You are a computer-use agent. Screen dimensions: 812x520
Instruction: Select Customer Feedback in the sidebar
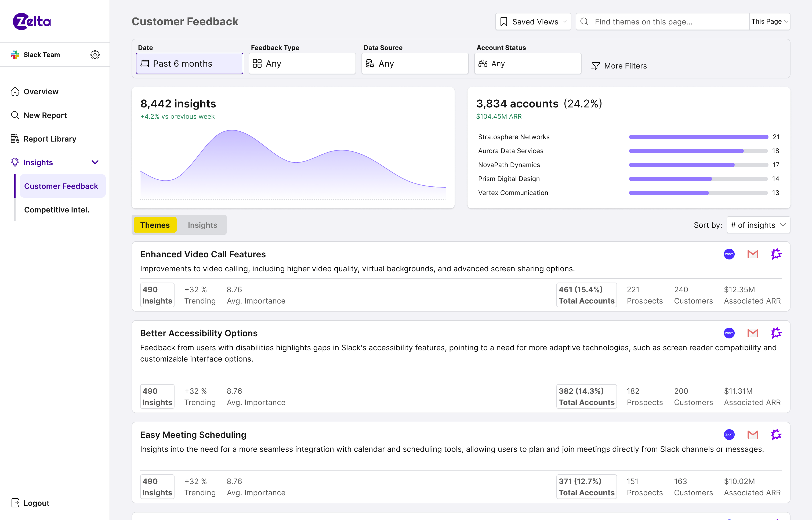pyautogui.click(x=63, y=186)
